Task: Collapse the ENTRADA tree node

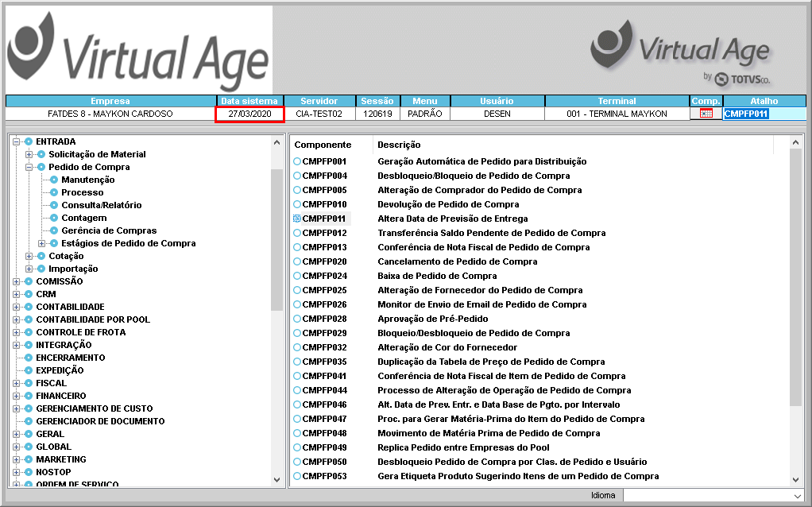Action: tap(16, 141)
